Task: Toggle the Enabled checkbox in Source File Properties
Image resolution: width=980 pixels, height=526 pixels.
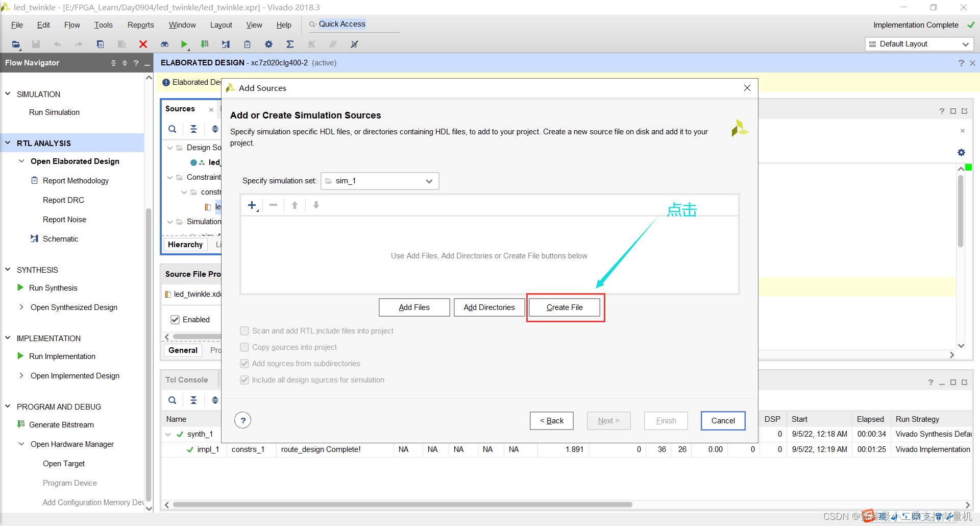Action: click(x=175, y=320)
